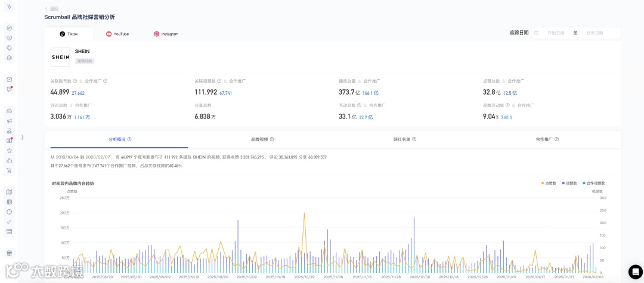
Task: Open the map icon in sidebar
Action: coord(9,191)
